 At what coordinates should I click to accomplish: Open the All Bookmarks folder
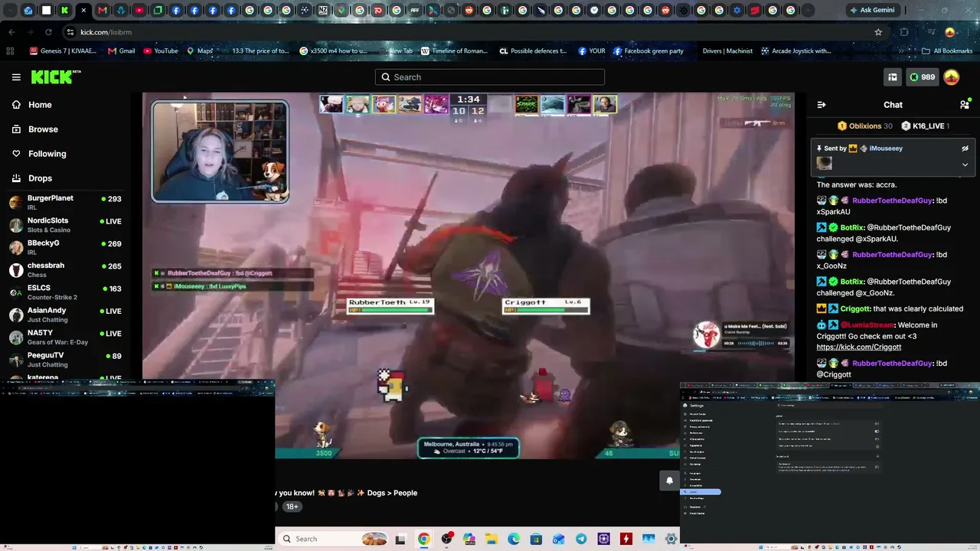click(947, 51)
